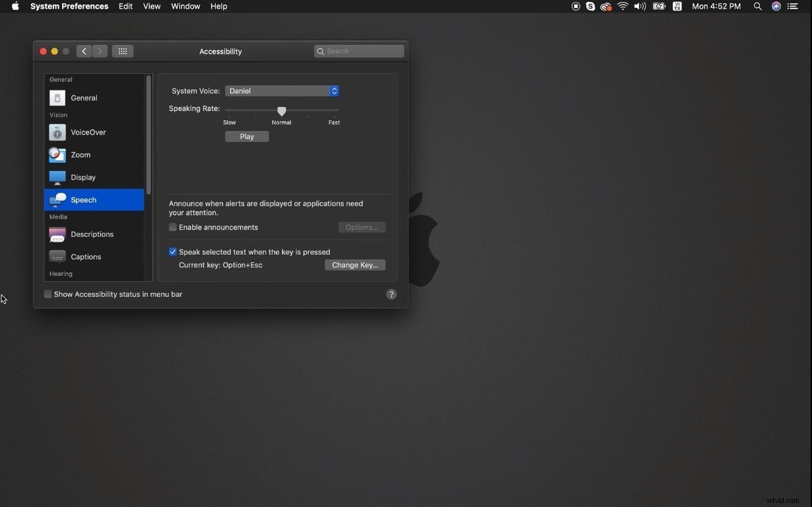
Task: Click the Wi-Fi icon in menu bar
Action: pos(623,6)
